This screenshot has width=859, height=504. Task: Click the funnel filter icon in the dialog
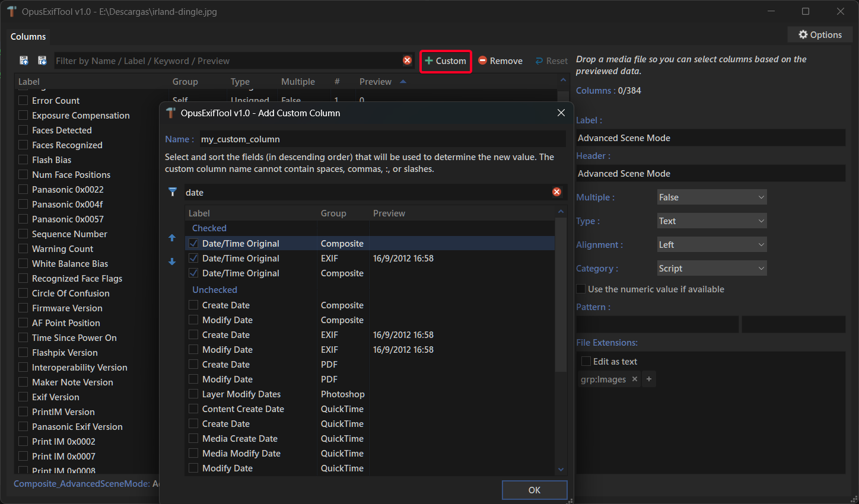[173, 192]
